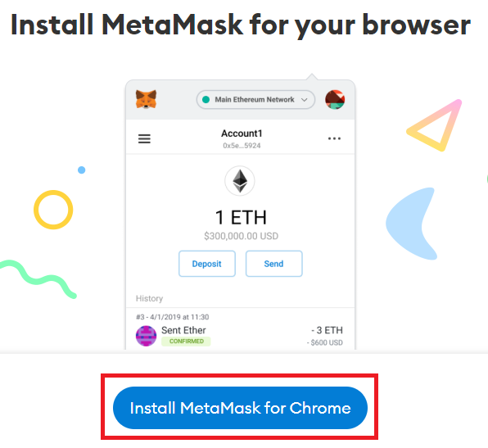Click the purple Sent Ether transaction icon
The height and width of the screenshot is (448, 488).
click(x=146, y=336)
